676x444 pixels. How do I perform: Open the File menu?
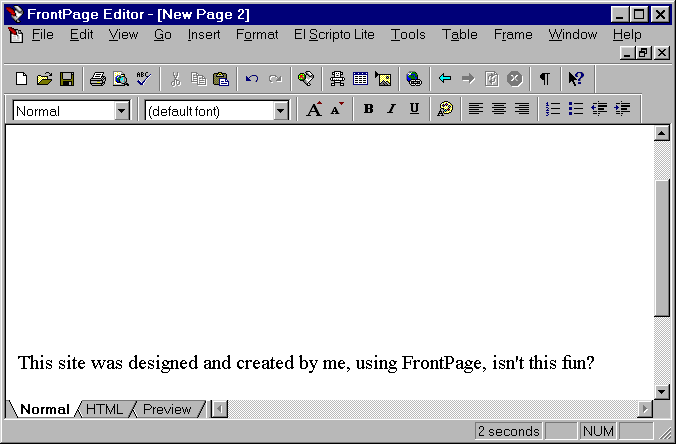pos(43,34)
